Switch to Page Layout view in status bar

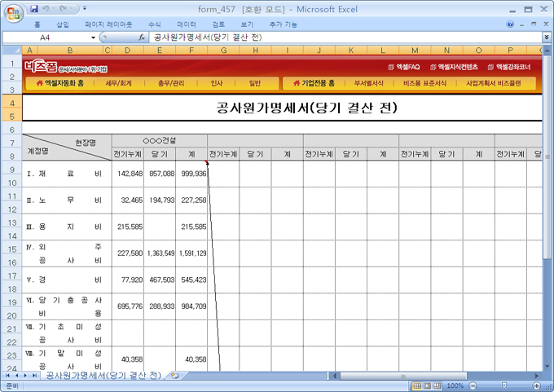(x=427, y=385)
